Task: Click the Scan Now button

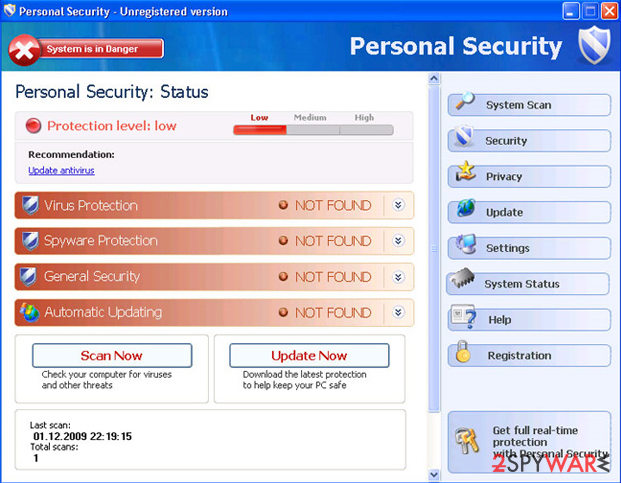Action: tap(112, 356)
